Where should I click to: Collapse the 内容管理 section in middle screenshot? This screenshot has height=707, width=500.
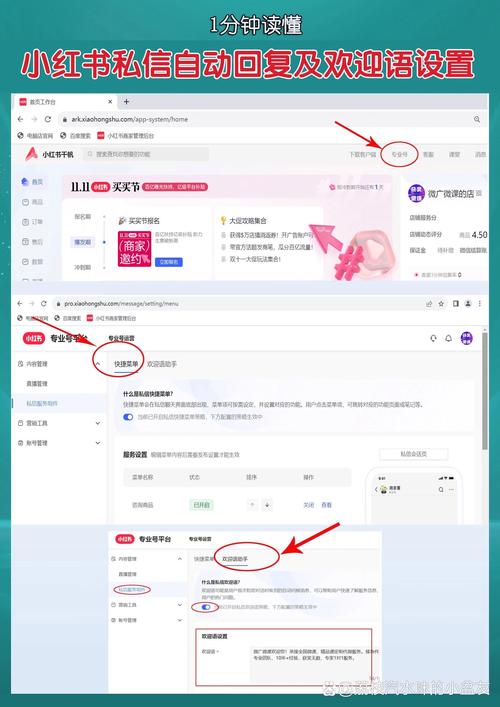coord(98,363)
